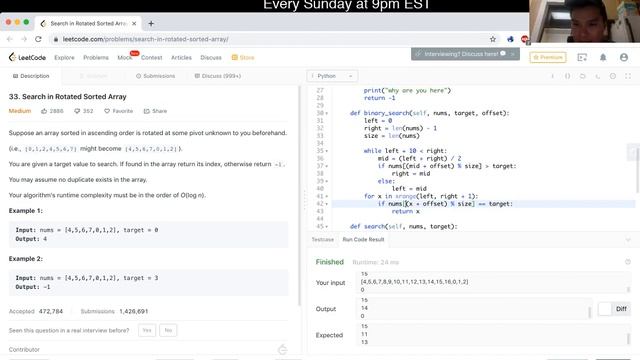Open the Store link
The image size is (640, 360).
(243, 58)
